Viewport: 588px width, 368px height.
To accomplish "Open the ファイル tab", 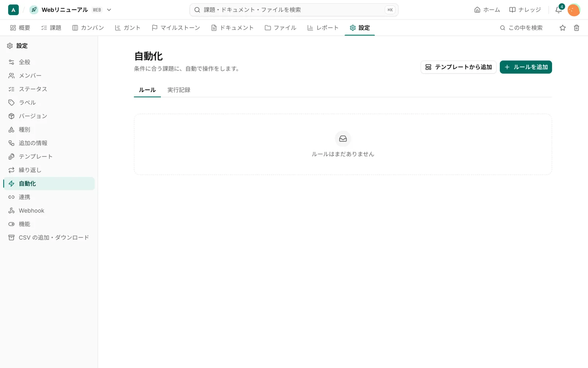I will pos(280,28).
